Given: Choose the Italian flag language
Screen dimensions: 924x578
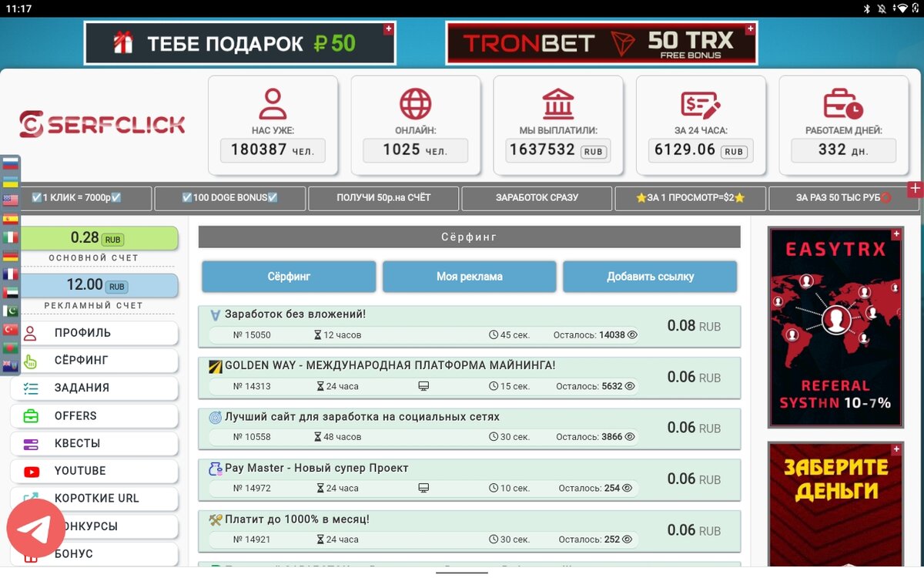Looking at the screenshot, I should tap(10, 237).
